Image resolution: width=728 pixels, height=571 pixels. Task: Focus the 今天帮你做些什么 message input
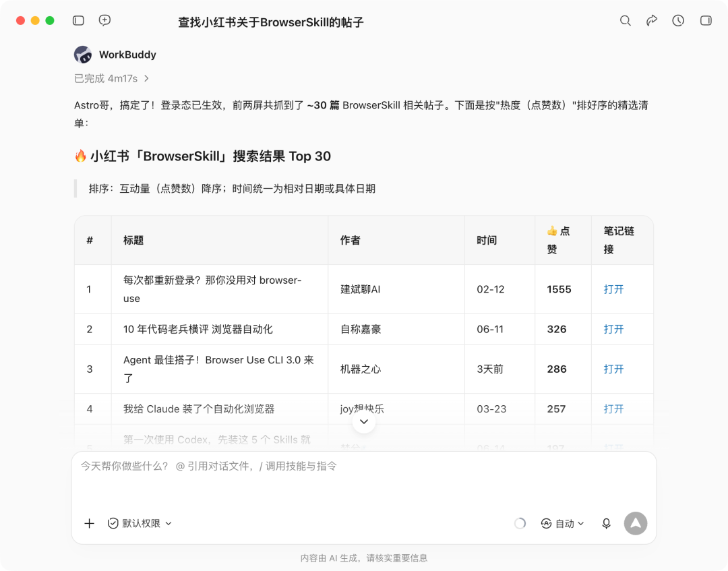click(364, 481)
